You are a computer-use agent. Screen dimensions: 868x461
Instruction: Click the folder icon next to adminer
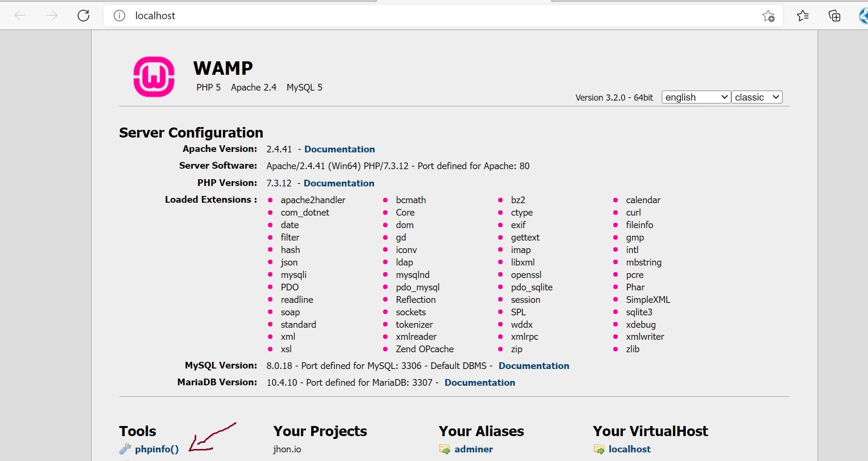[444, 449]
